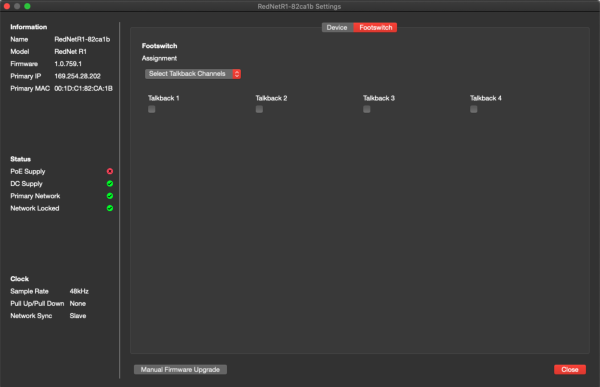
Task: Click the DC Supply green check icon
Action: pos(110,183)
